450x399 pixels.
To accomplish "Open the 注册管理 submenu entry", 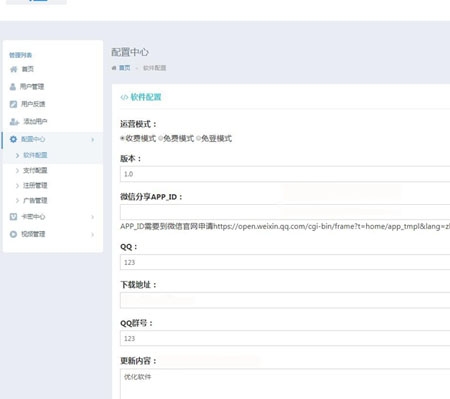I will tap(35, 186).
